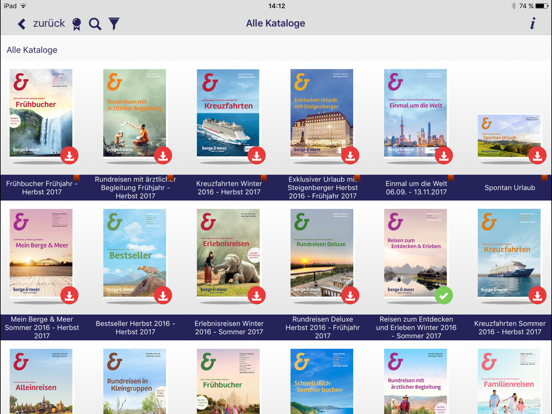The width and height of the screenshot is (552, 414).
Task: Tap label Reisen zum Entdecken und Erleben Winter 2016
Action: tap(416, 327)
